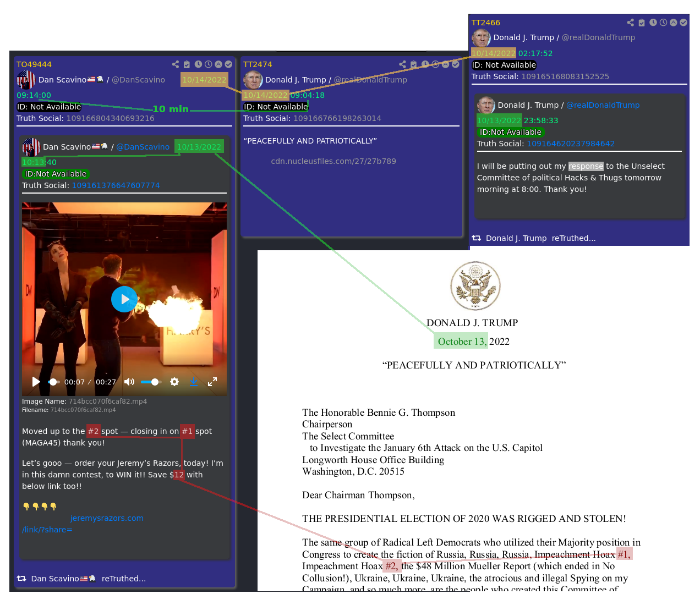Click the clipboard-check icon on card TT2474
The image size is (700, 594).
point(414,64)
